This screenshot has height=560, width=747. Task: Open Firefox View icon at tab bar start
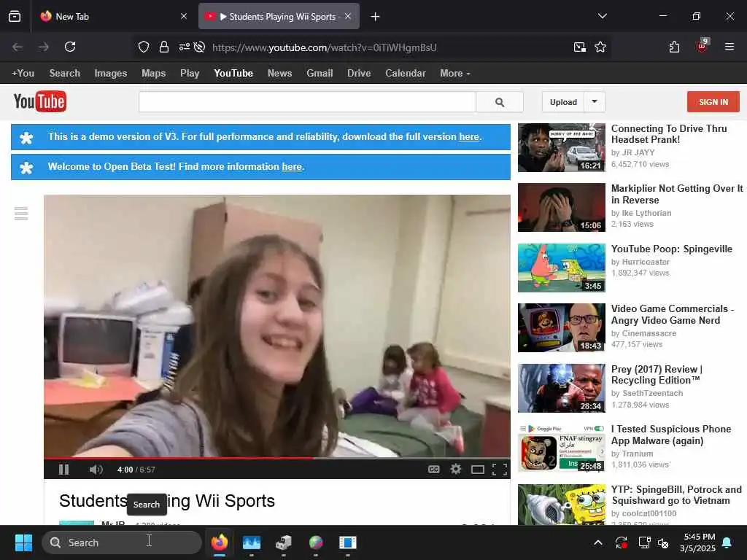(15, 17)
